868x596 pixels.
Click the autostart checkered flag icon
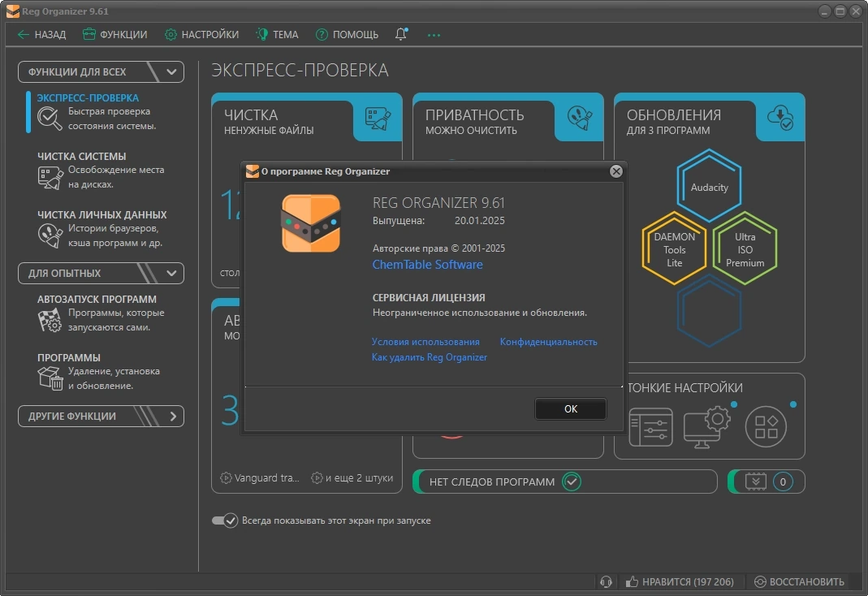pyautogui.click(x=50, y=320)
